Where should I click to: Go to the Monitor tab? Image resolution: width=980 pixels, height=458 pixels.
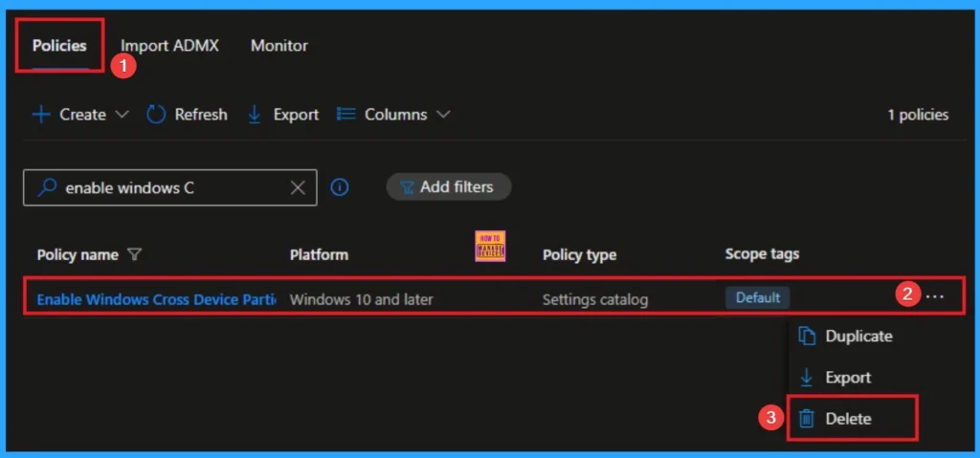(x=278, y=46)
